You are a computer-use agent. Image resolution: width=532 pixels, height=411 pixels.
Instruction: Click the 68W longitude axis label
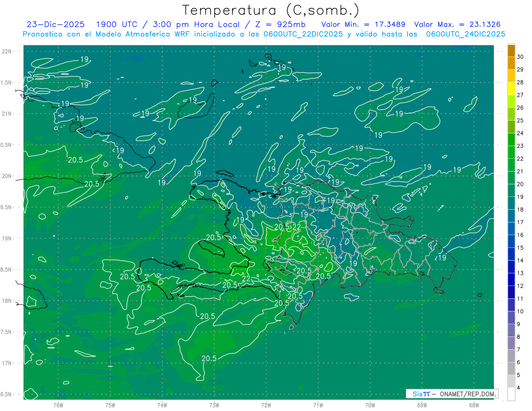click(x=473, y=405)
